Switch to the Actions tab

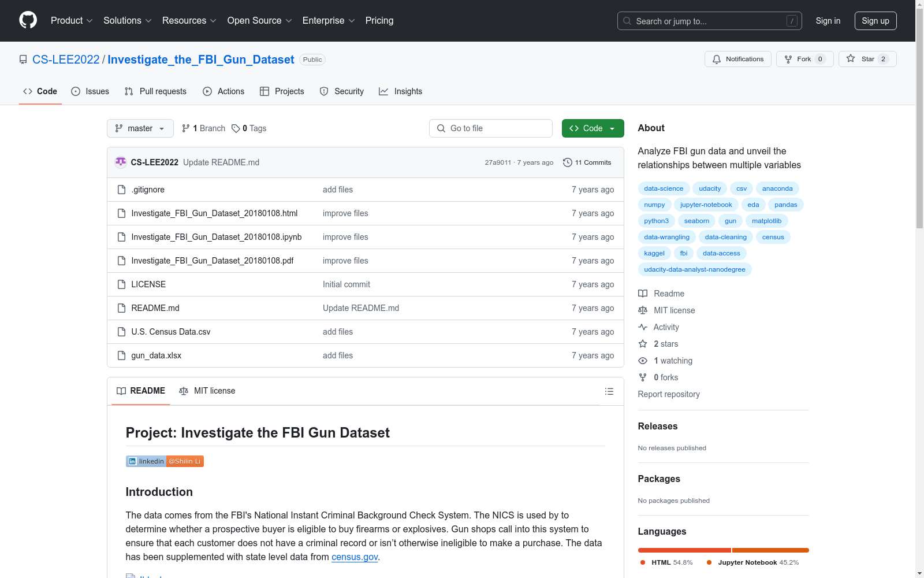(223, 91)
